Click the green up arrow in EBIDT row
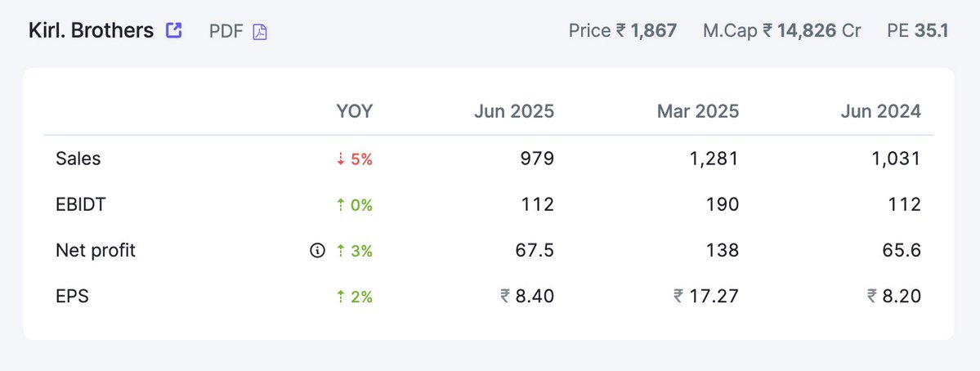 click(341, 205)
